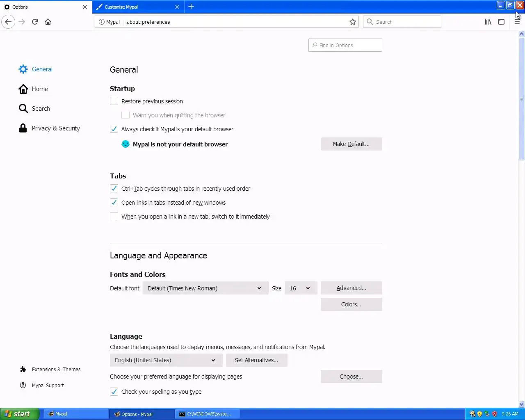Open Mypal Support link
Viewport: 525px width, 420px height.
click(48, 385)
